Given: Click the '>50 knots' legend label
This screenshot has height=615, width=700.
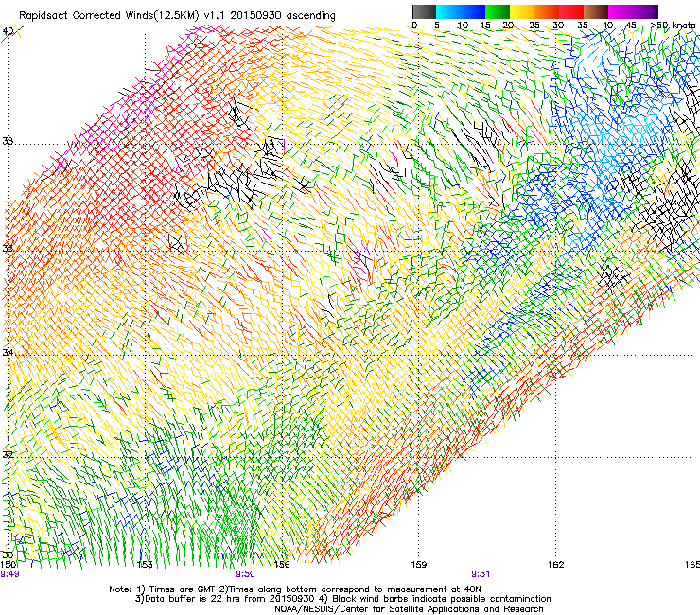Looking at the screenshot, I should click(x=673, y=26).
